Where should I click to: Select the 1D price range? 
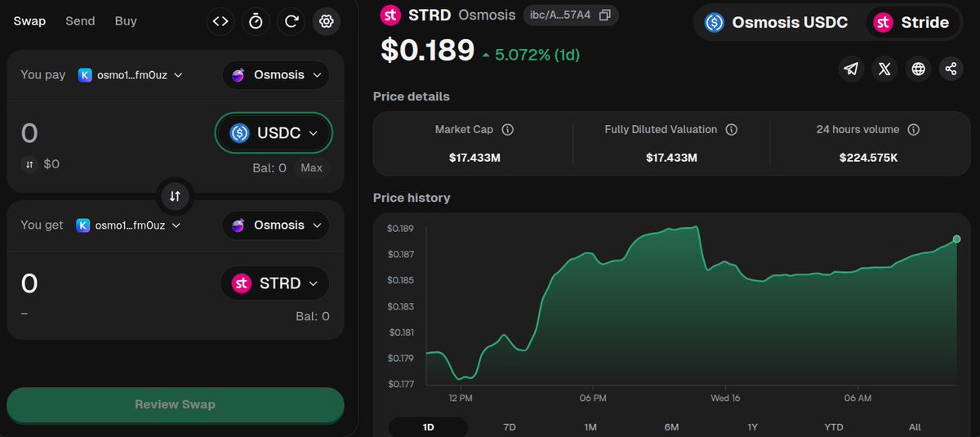click(428, 427)
